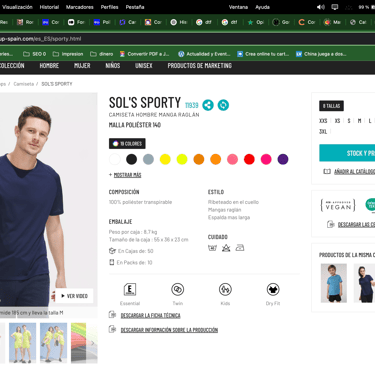Open the kids blue shirt related product
Screen dimensions: 375x366
pyautogui.click(x=334, y=283)
